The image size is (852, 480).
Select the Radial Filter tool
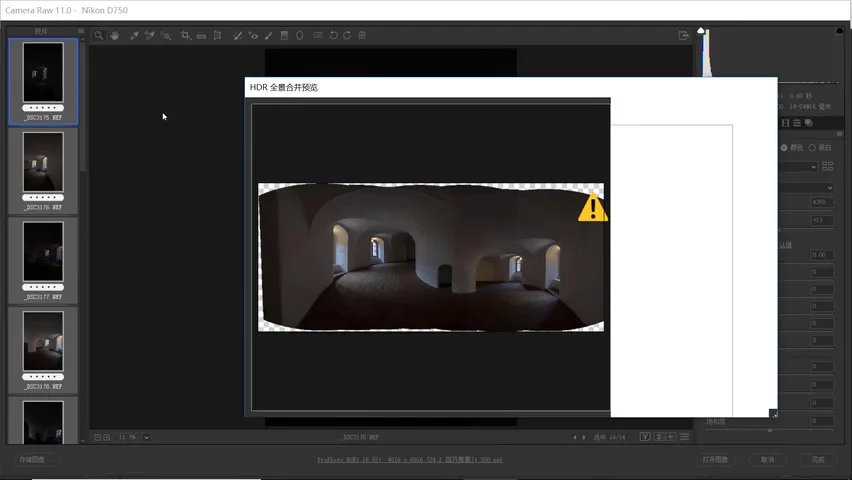coord(299,35)
